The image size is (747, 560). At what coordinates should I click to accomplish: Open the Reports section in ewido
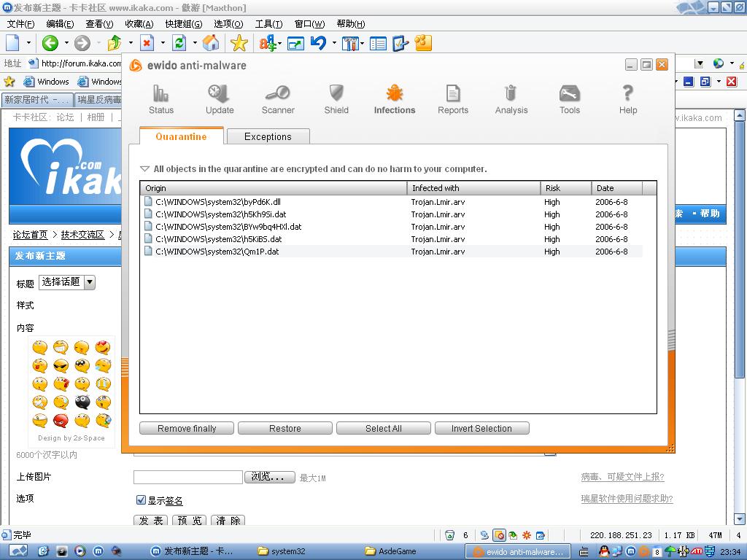coord(453,99)
